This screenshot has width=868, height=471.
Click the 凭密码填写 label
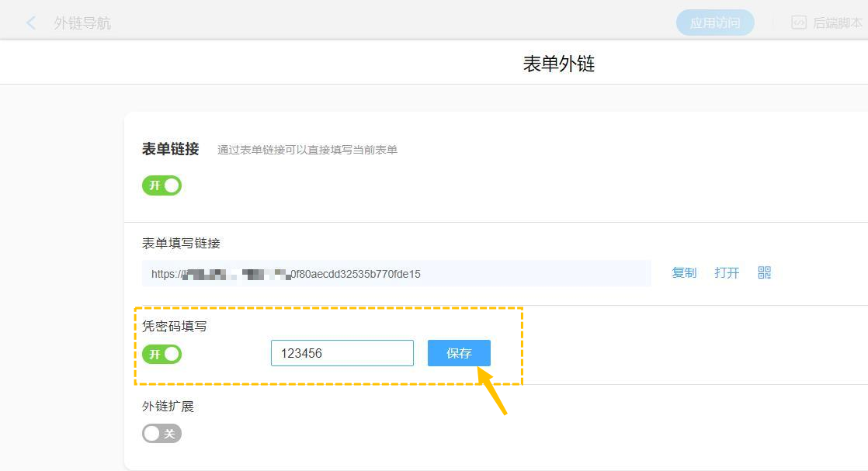click(x=175, y=327)
